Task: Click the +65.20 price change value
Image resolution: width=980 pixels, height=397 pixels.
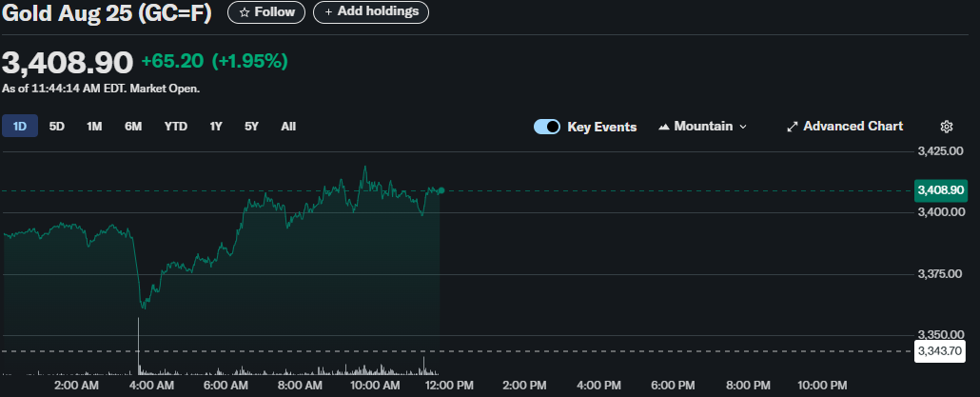Action: tap(172, 61)
